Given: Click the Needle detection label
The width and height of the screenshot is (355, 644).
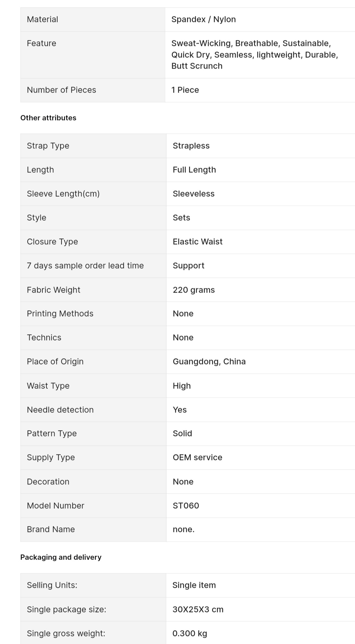Looking at the screenshot, I should [x=60, y=410].
